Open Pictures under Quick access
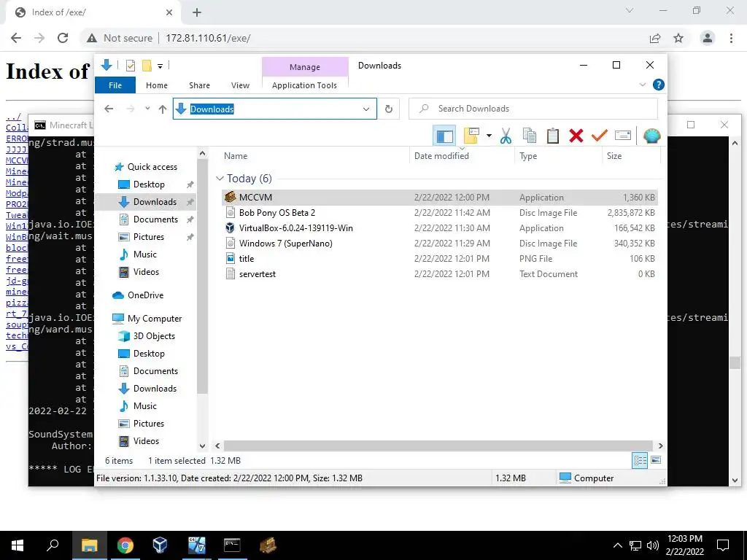This screenshot has height=560, width=747. click(x=142, y=237)
